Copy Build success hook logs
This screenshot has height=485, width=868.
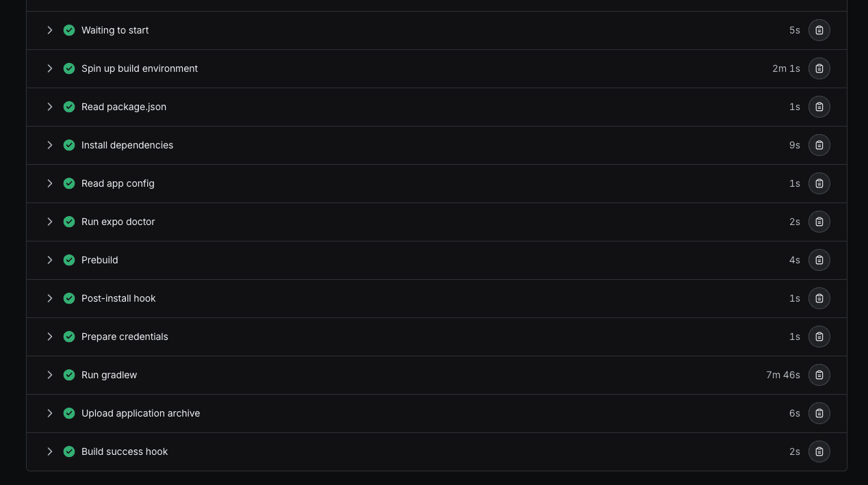tap(819, 451)
